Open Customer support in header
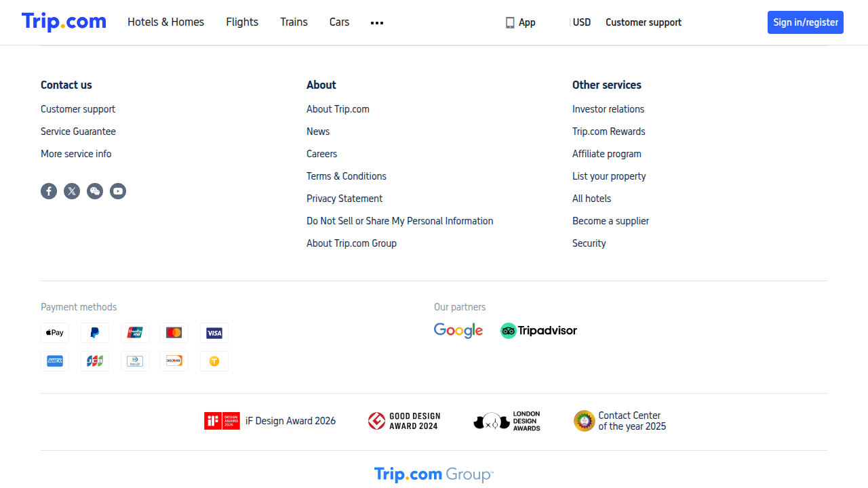The height and width of the screenshot is (488, 868). [644, 22]
